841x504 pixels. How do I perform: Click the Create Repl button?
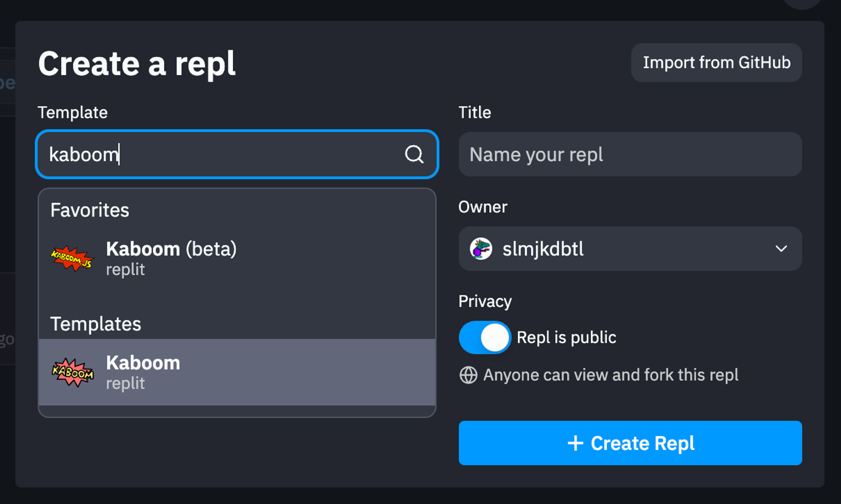pyautogui.click(x=630, y=443)
